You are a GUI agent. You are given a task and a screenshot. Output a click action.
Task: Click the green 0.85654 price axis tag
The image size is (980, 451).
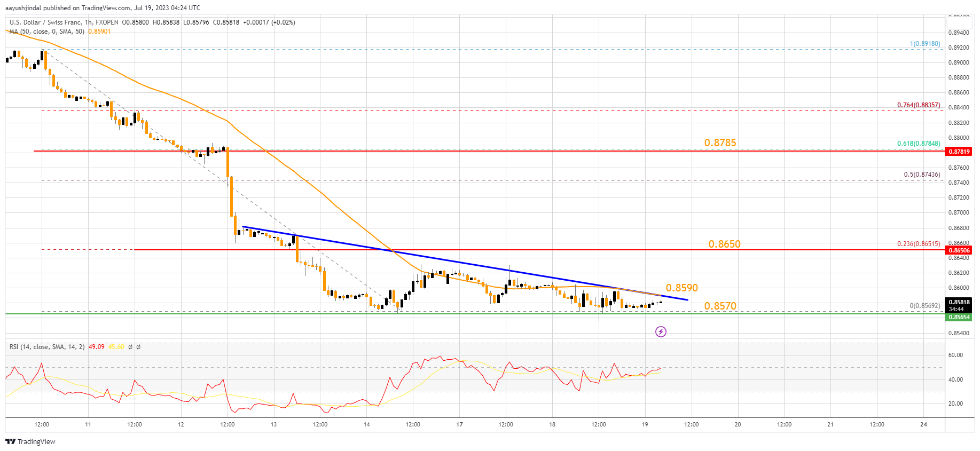coord(959,317)
